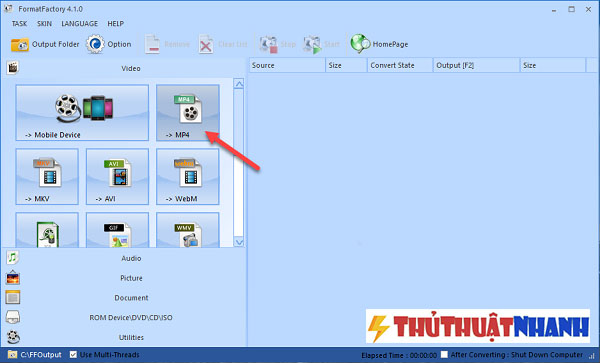Pick the WMV format tile
This screenshot has height=363, width=600.
[x=188, y=230]
